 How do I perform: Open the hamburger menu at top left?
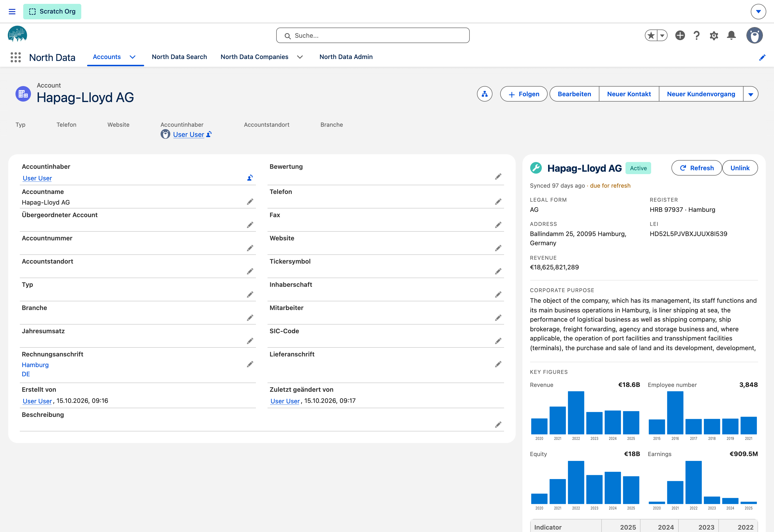[x=12, y=12]
